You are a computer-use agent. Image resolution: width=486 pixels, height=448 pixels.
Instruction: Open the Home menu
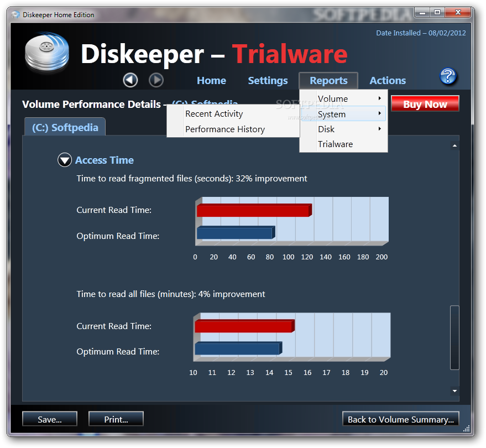[x=211, y=81]
